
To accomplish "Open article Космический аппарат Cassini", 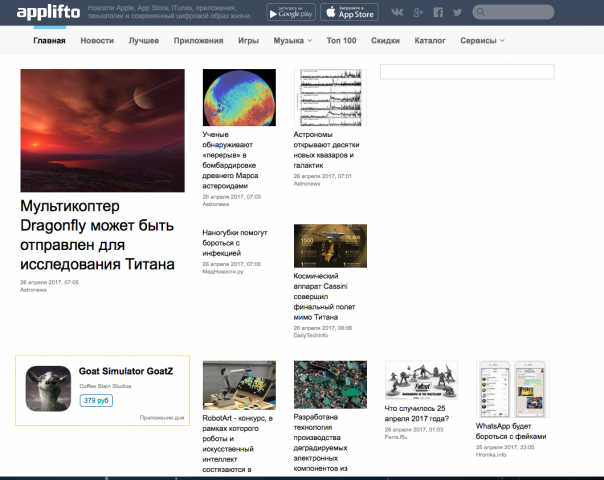I will (324, 296).
